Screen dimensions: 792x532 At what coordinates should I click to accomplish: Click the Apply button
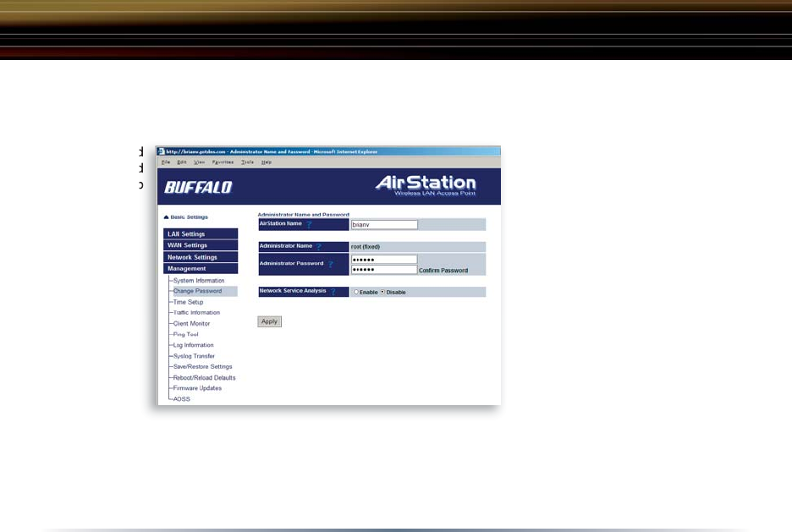tap(270, 321)
